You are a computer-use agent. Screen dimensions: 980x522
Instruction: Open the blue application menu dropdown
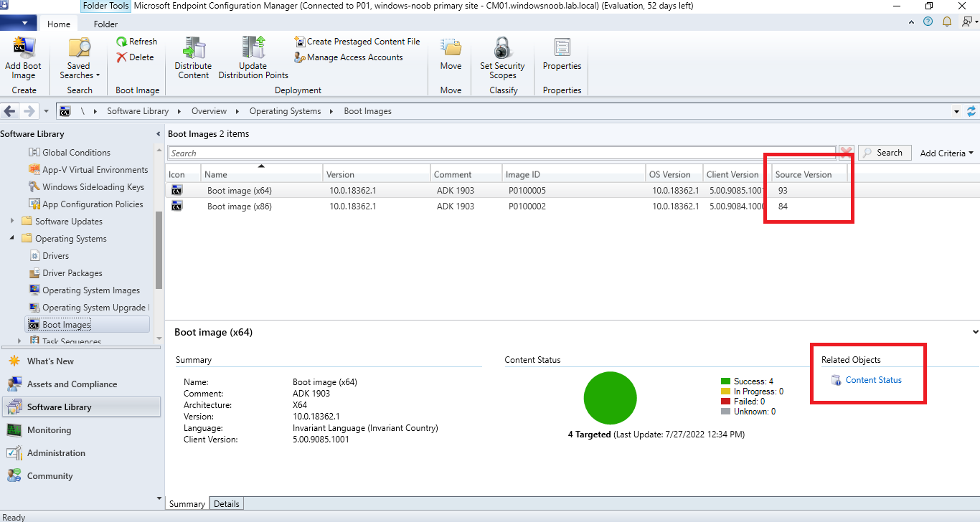pyautogui.click(x=19, y=23)
